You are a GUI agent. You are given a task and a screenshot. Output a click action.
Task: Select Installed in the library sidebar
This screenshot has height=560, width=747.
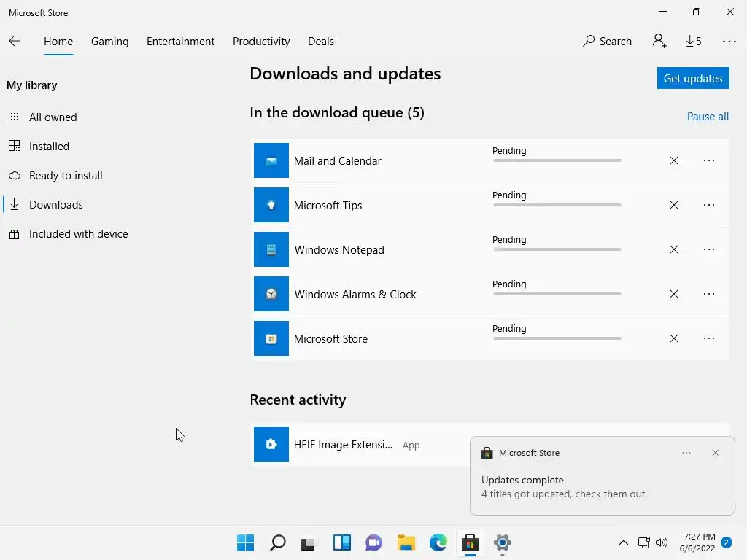click(x=49, y=146)
